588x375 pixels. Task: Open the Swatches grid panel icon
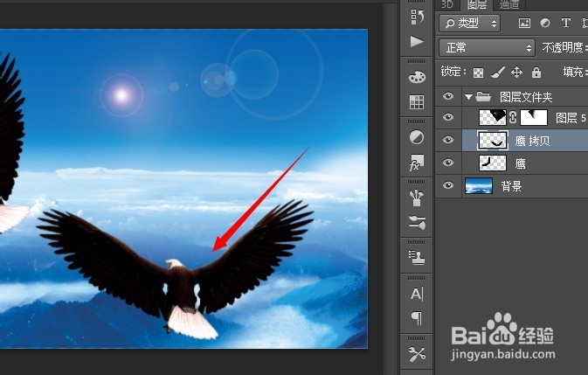[417, 101]
